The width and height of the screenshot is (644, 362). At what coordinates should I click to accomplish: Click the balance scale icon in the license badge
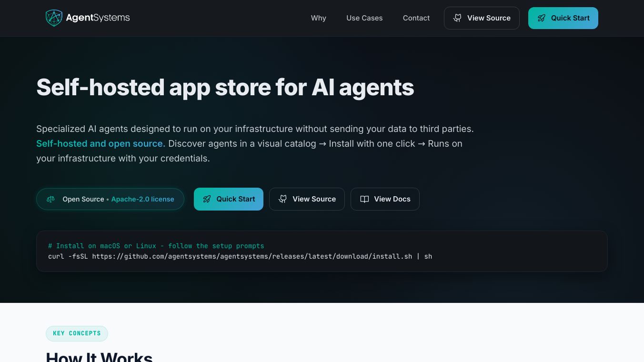coord(50,199)
